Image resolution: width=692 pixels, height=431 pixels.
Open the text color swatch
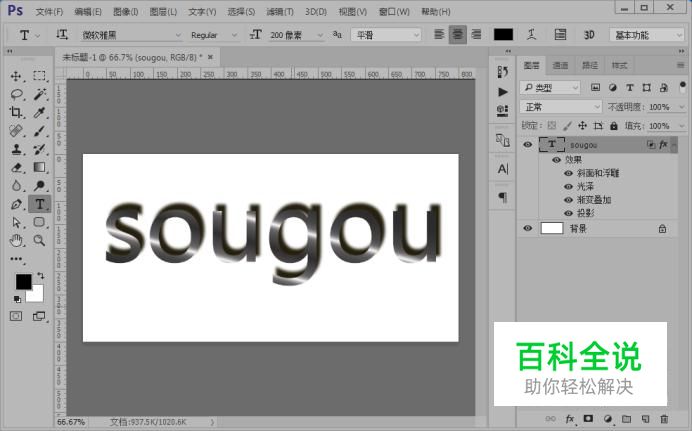click(504, 34)
